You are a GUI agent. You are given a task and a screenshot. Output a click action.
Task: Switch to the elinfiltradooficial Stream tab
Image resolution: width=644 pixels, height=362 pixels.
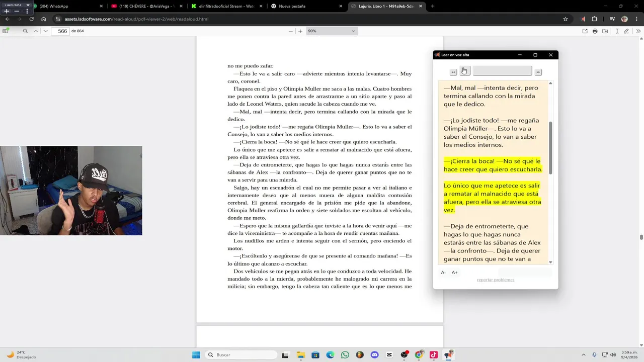(227, 6)
